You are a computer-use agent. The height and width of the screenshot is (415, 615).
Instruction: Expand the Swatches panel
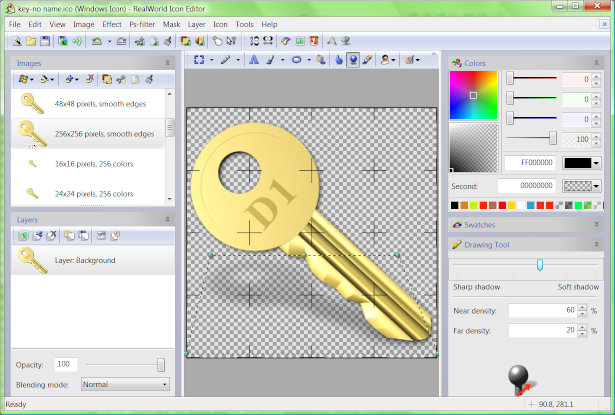[x=597, y=224]
